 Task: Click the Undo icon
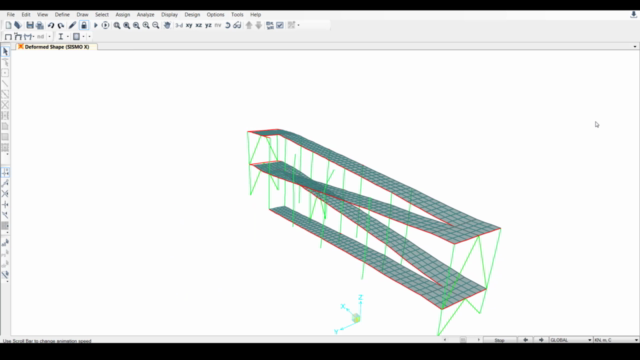click(51, 25)
